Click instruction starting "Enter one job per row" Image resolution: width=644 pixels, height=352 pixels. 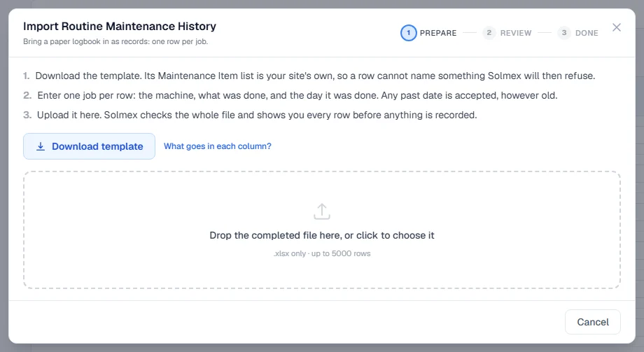[x=297, y=95]
